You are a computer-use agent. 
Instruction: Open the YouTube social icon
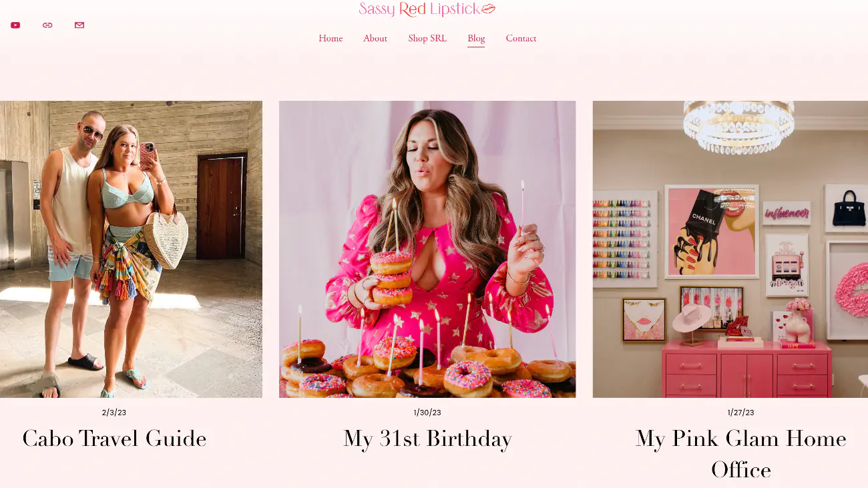pyautogui.click(x=15, y=25)
